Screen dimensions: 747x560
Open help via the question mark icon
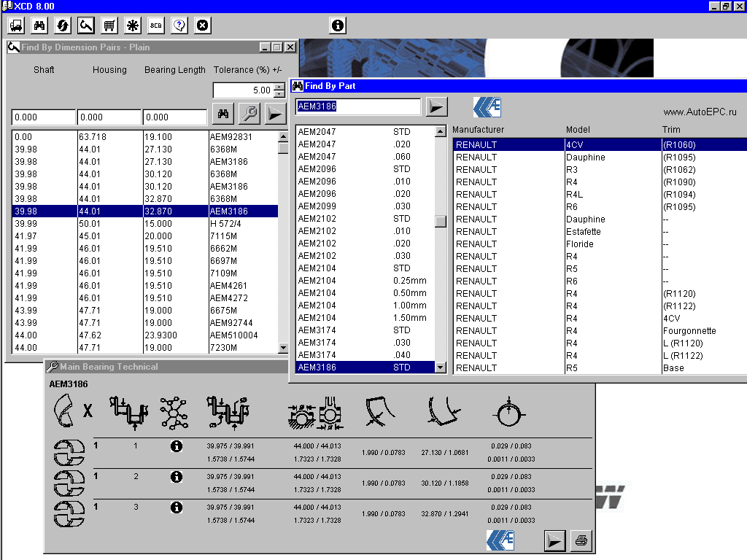[179, 26]
